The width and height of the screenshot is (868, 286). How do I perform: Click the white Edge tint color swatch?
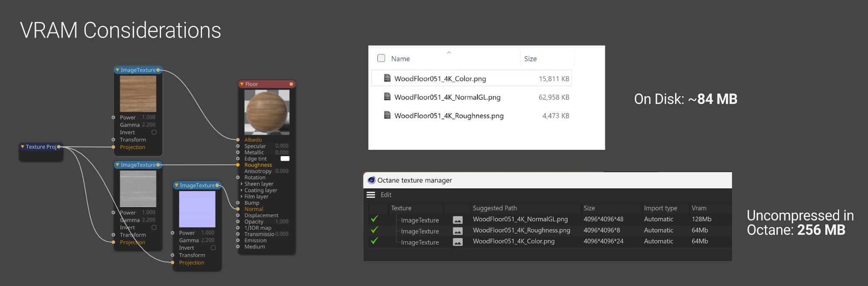pos(285,159)
